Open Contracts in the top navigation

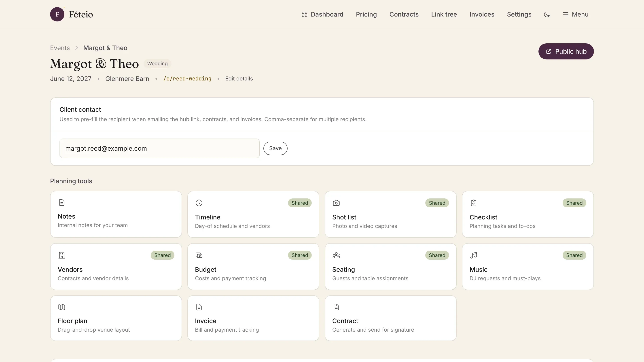404,14
